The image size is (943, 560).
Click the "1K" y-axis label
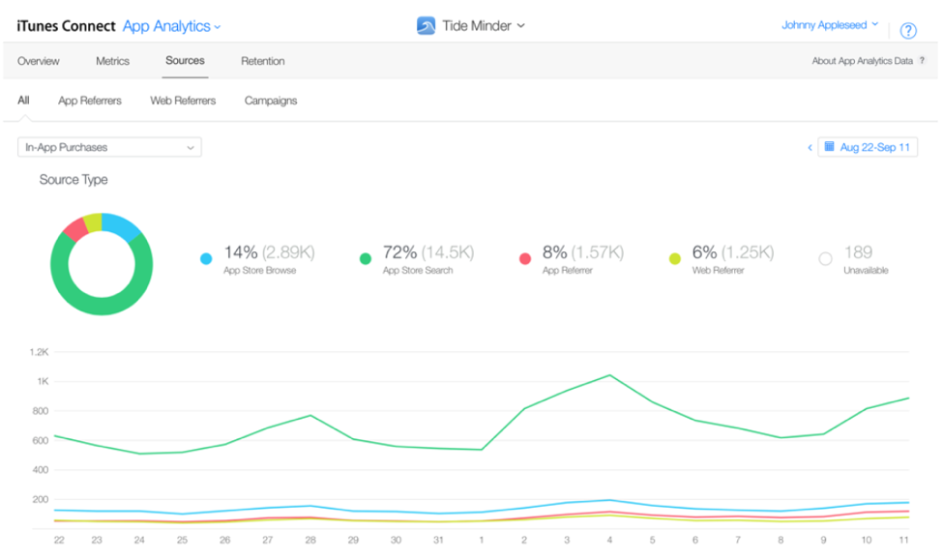tap(43, 381)
